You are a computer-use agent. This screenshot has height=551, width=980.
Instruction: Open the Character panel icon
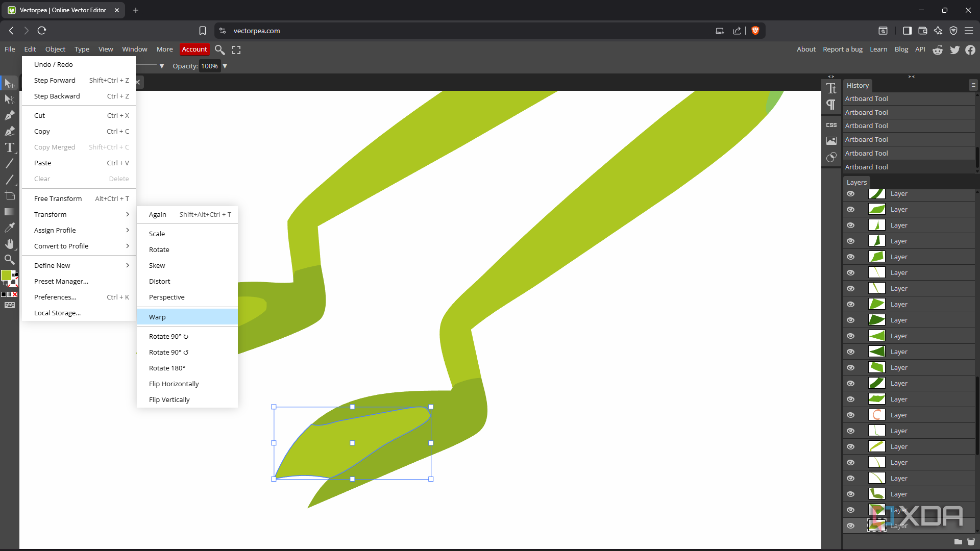[x=831, y=88]
